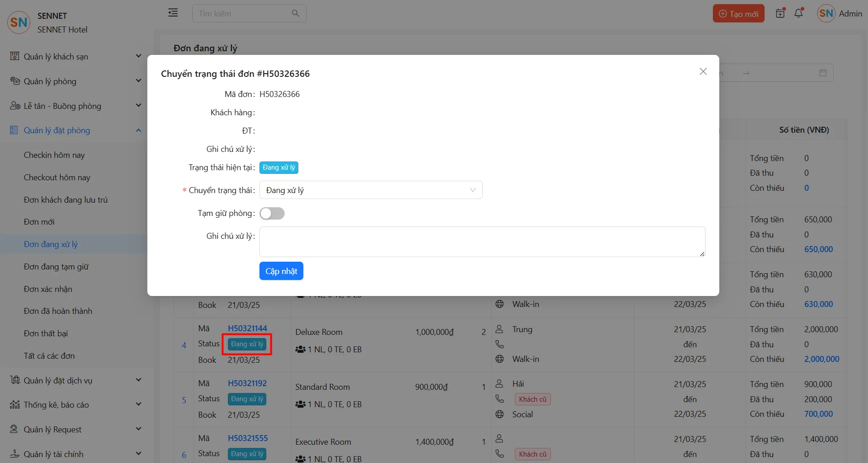Expand Quản lý khách sạn menu

(75, 56)
